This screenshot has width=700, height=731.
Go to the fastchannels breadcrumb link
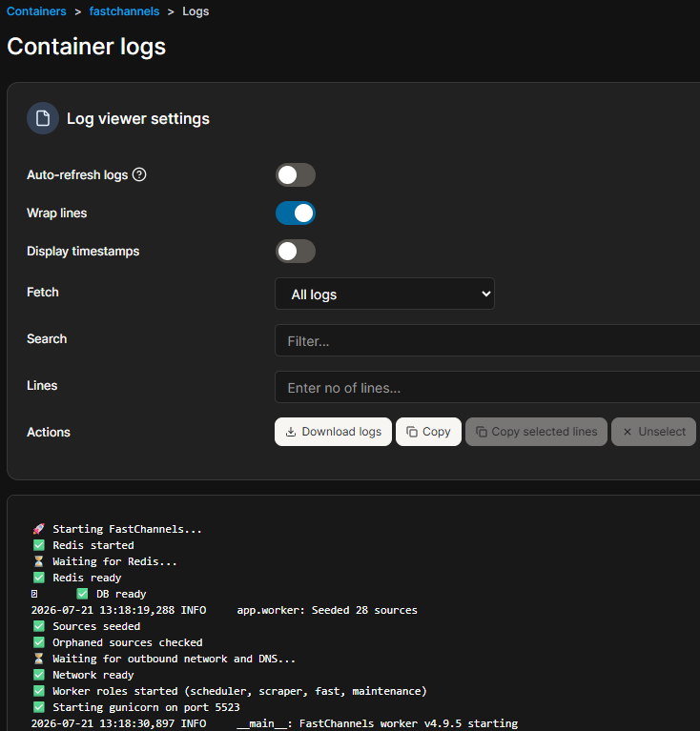pos(124,11)
